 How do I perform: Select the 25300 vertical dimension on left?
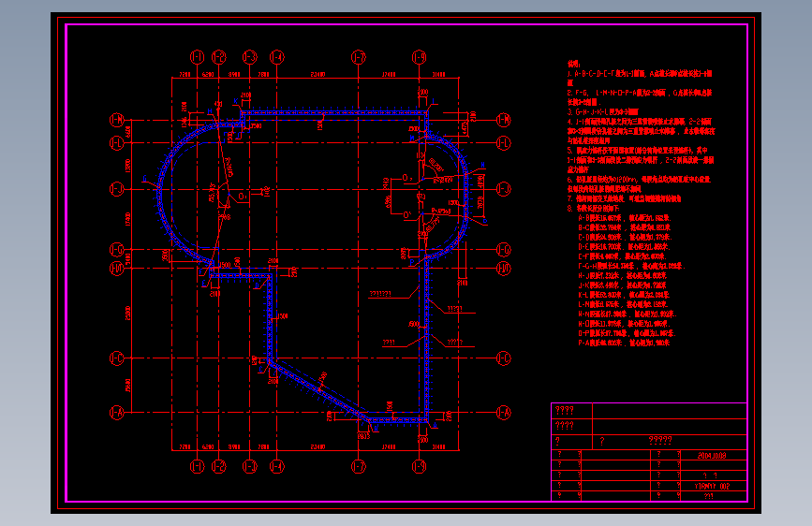coord(128,314)
